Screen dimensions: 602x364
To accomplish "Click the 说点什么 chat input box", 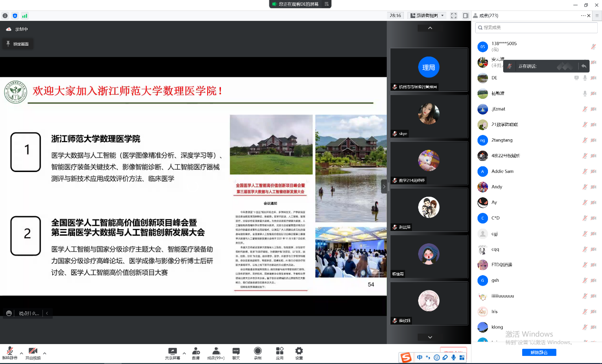I will [29, 313].
